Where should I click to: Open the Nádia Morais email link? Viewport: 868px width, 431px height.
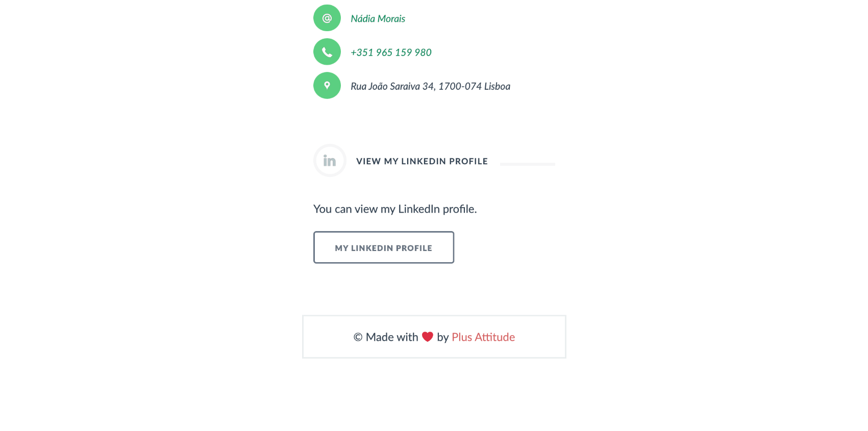pos(378,19)
